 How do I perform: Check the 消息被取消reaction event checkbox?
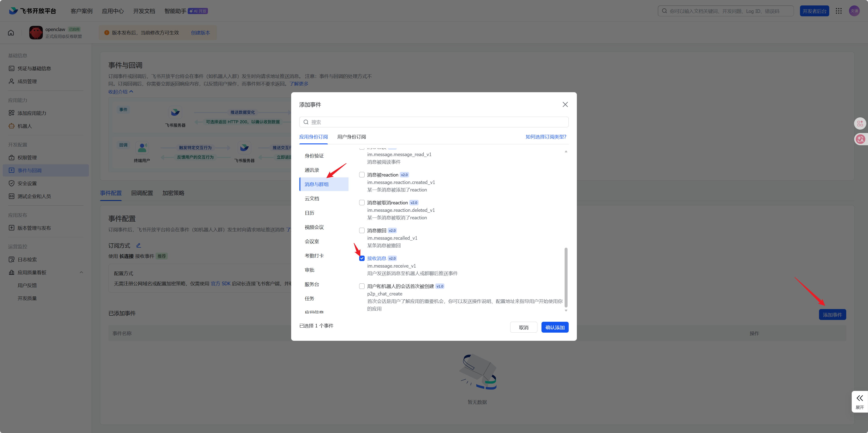[x=362, y=203]
